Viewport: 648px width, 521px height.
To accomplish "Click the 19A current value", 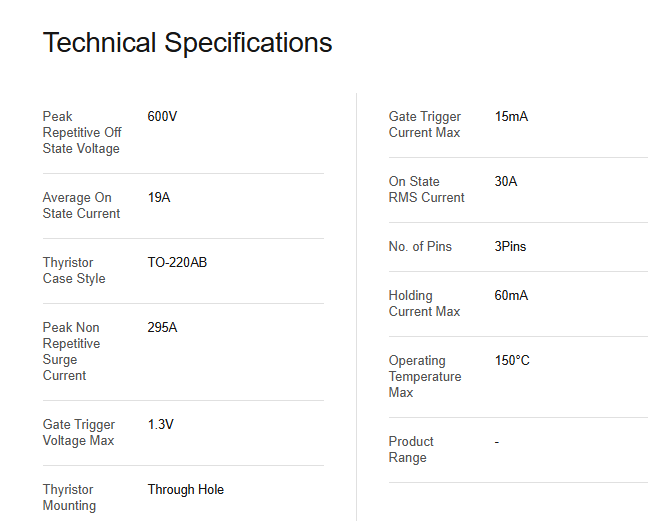I will [x=159, y=197].
